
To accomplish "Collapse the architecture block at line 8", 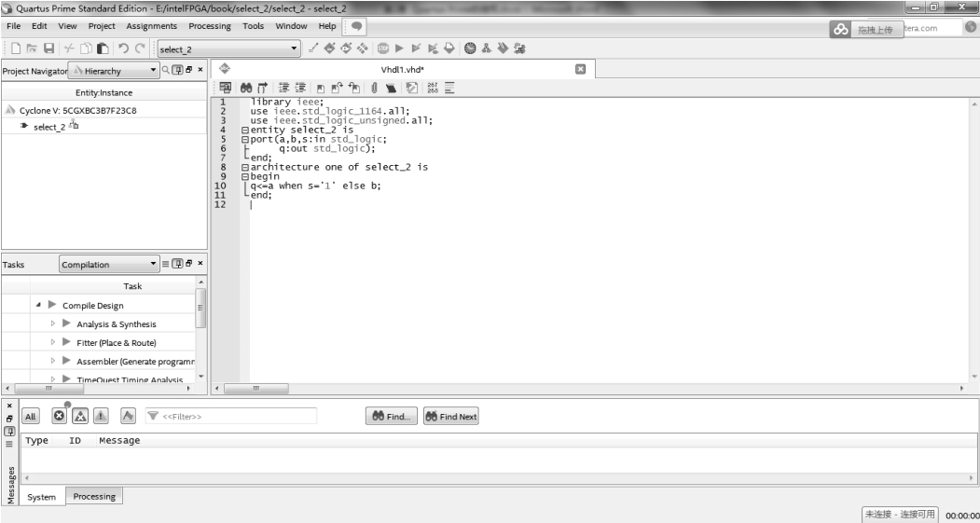I will [245, 168].
